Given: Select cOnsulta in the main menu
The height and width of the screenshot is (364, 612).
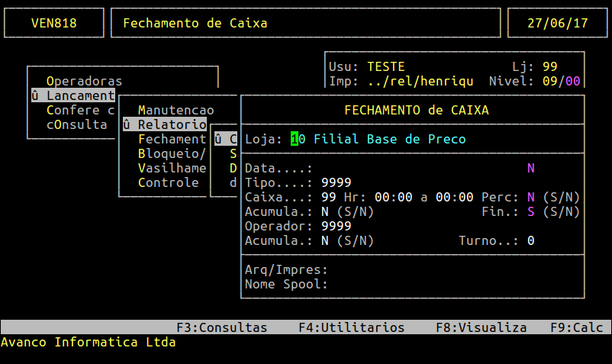Looking at the screenshot, I should 76,124.
